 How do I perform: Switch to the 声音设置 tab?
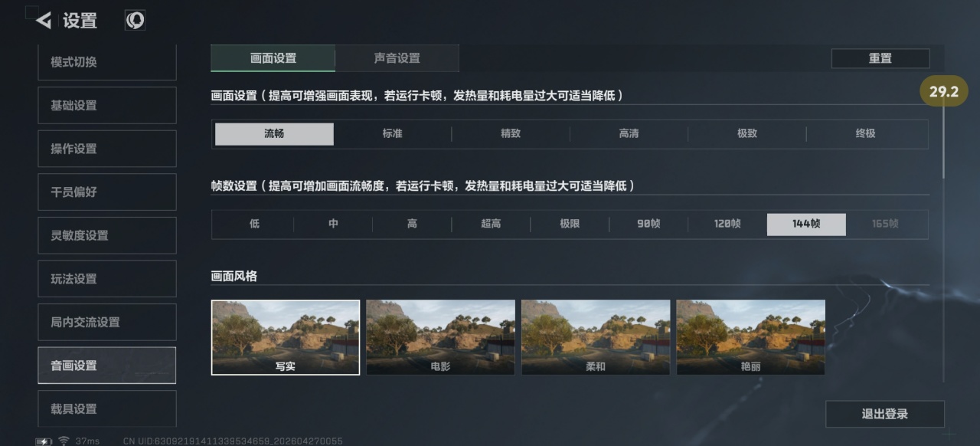coord(397,58)
